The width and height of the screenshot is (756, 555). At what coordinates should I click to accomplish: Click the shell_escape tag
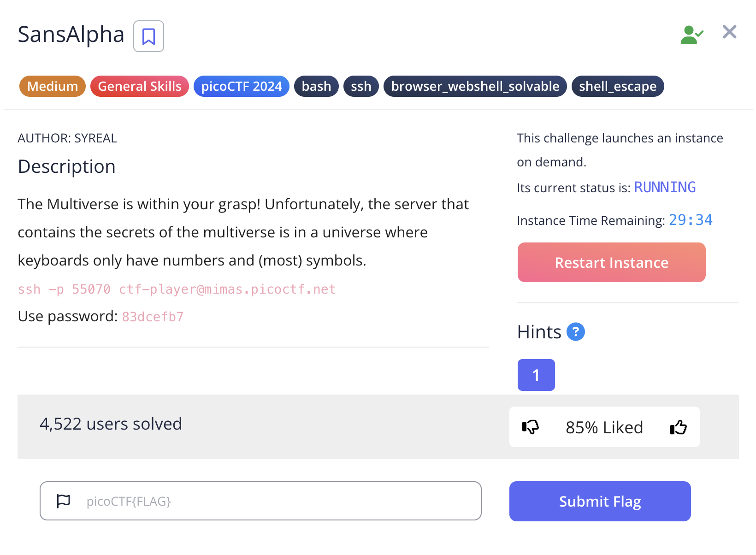coord(618,86)
